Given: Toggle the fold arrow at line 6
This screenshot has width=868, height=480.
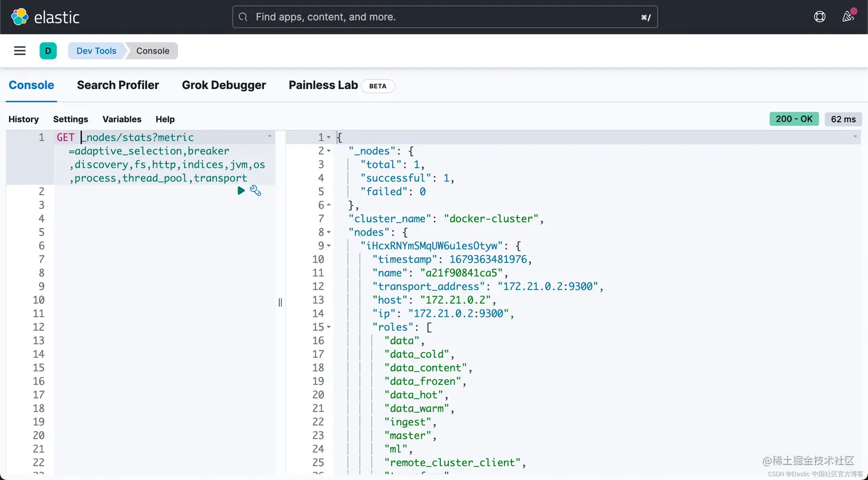Looking at the screenshot, I should 328,205.
